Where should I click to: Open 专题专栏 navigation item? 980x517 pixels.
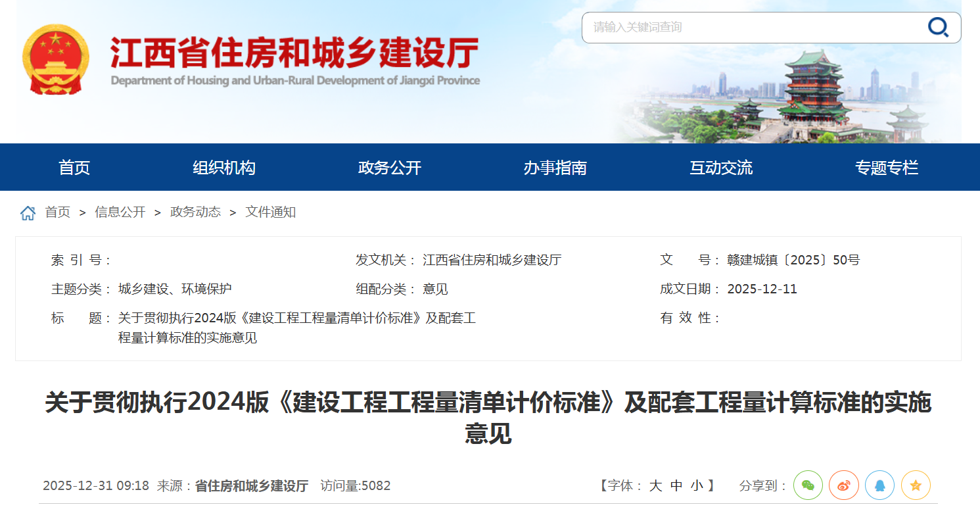[887, 168]
